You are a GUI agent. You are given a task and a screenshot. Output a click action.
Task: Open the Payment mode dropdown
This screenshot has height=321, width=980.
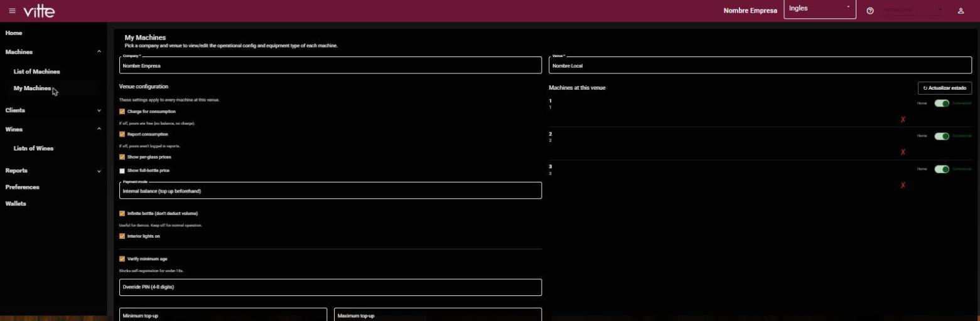pyautogui.click(x=330, y=191)
